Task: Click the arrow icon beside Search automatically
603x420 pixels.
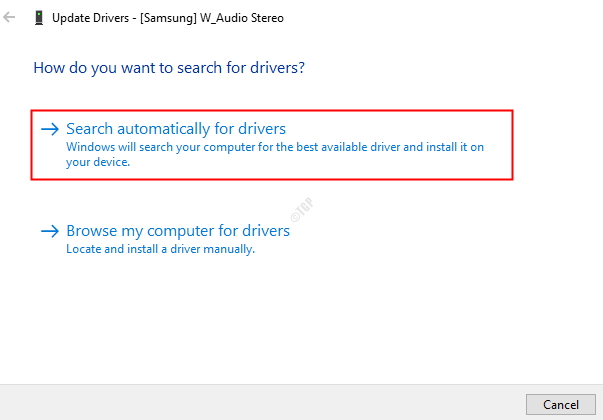Action: [x=50, y=129]
